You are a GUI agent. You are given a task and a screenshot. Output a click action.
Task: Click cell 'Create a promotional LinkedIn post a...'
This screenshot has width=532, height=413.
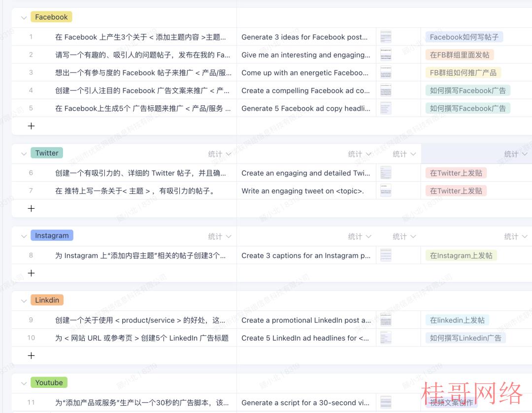pos(306,320)
